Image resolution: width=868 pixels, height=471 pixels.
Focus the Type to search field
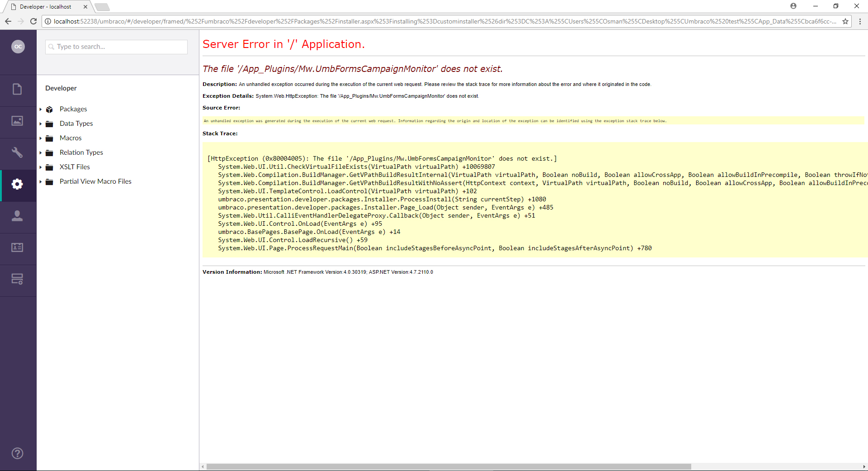(116, 47)
